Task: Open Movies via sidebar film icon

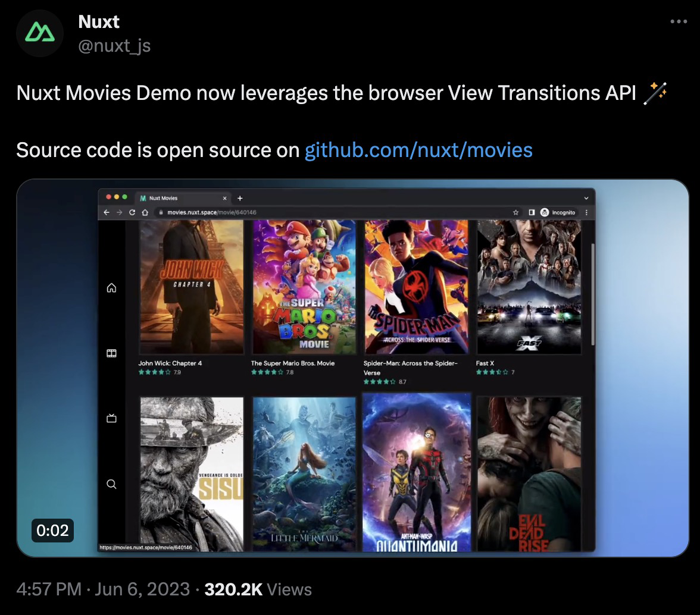Action: pos(112,353)
